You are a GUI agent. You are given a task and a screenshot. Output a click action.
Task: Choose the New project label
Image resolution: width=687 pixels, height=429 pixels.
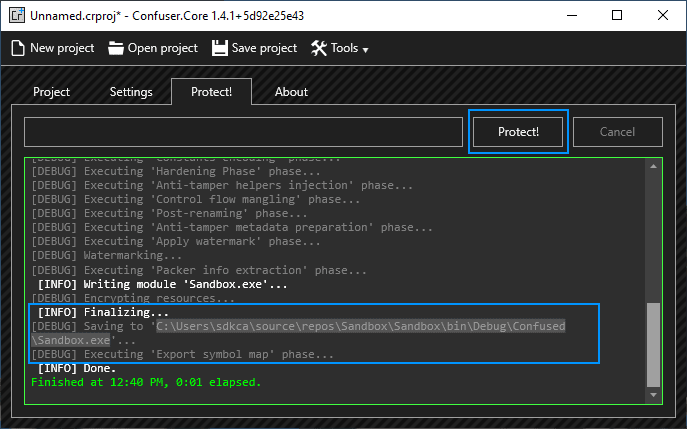62,48
